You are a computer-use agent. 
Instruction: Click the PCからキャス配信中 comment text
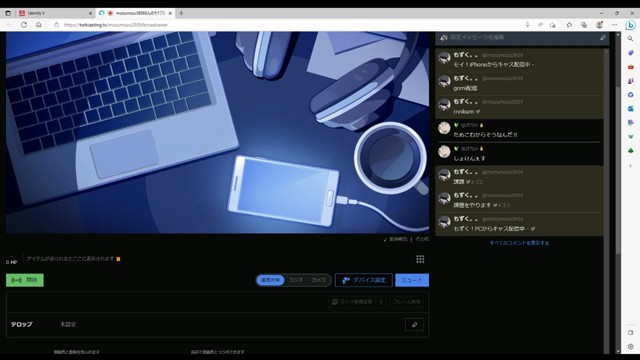[490, 229]
